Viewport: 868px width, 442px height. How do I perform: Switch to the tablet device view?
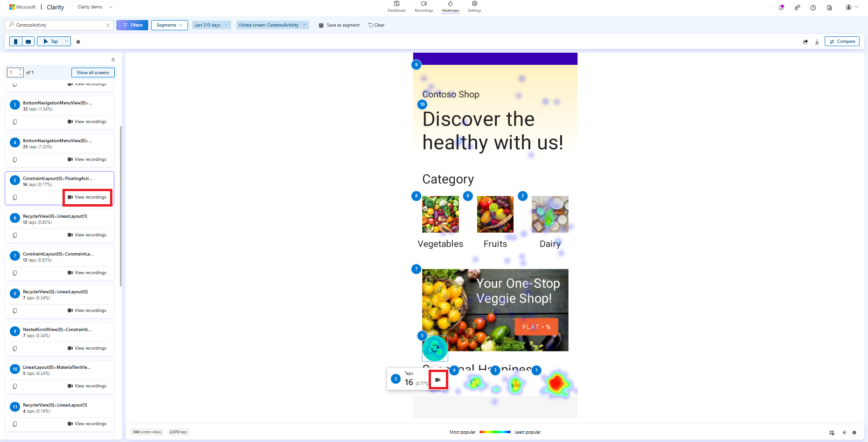point(28,41)
